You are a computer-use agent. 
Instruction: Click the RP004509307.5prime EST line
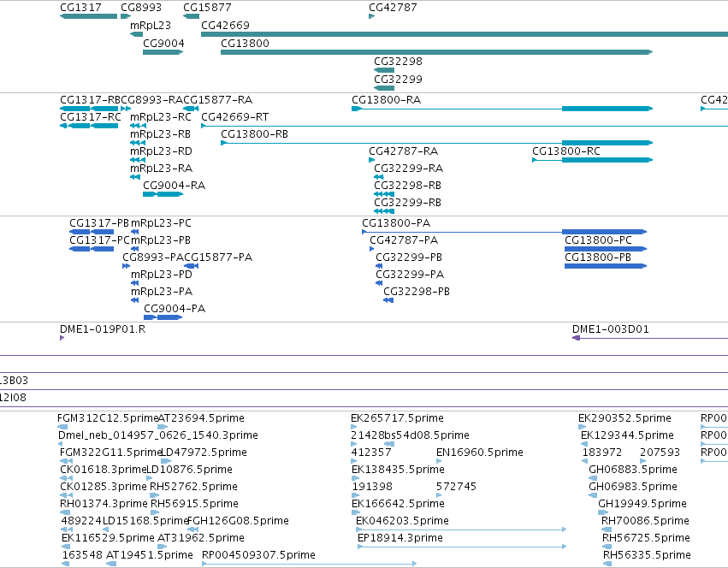click(309, 564)
